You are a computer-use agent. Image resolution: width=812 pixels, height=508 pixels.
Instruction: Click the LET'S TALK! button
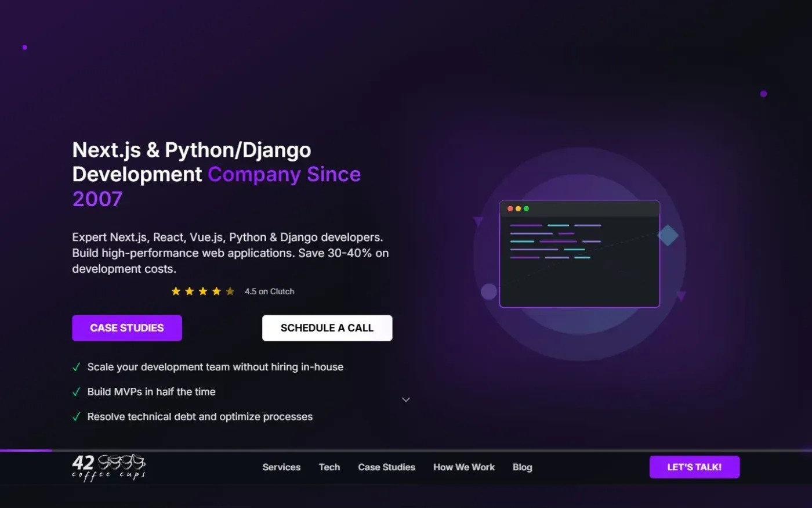pyautogui.click(x=694, y=467)
